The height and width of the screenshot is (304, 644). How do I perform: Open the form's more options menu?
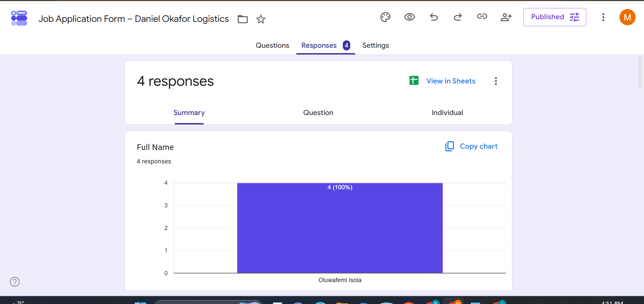[x=603, y=17]
